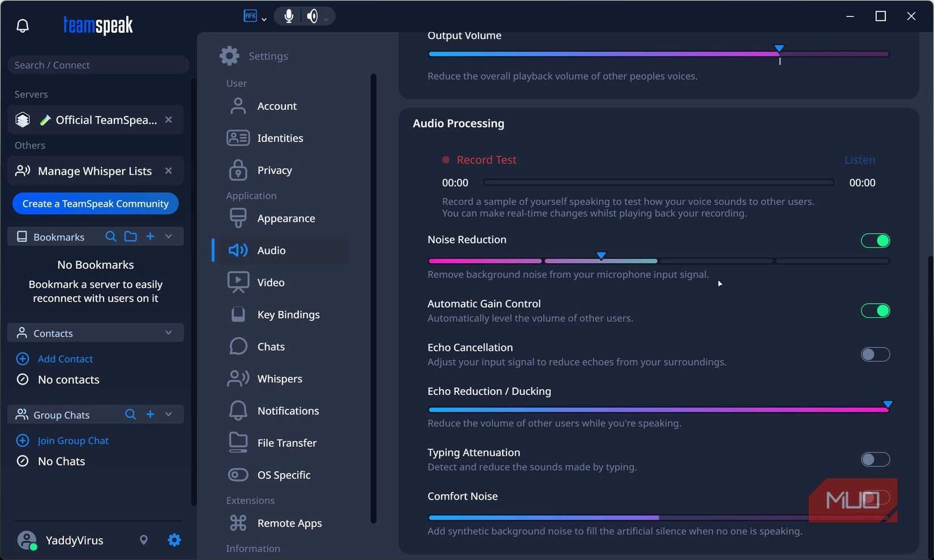Search group chats with the magnifier icon

[130, 415]
